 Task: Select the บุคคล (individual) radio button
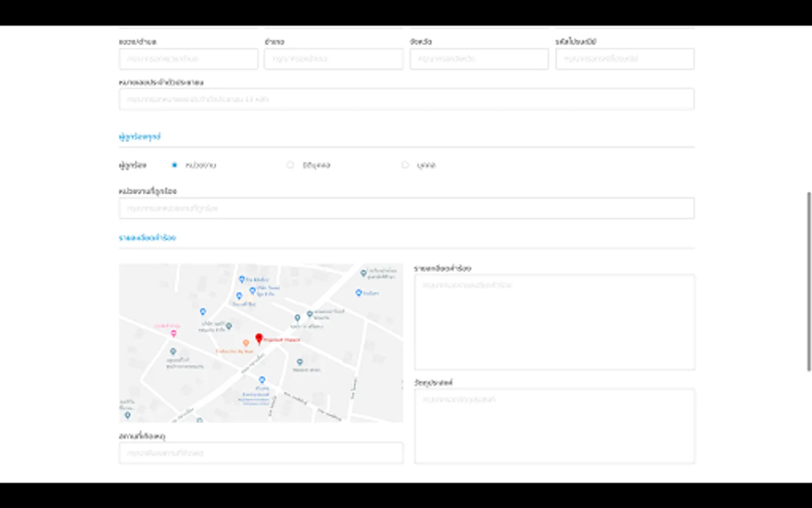[405, 165]
